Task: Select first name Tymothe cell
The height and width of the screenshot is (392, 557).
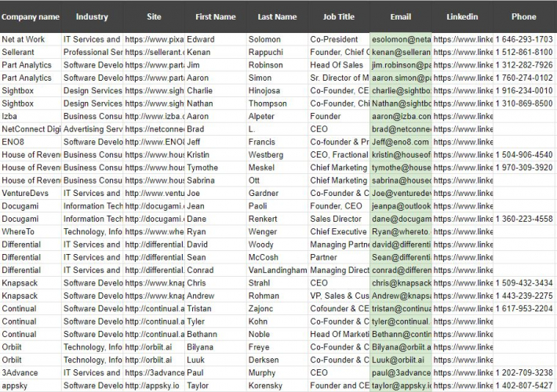Action: click(216, 168)
